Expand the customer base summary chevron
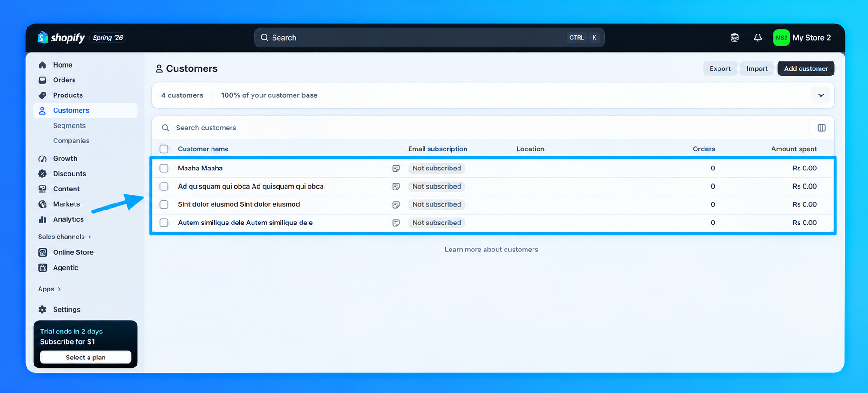This screenshot has height=393, width=868. 821,95
